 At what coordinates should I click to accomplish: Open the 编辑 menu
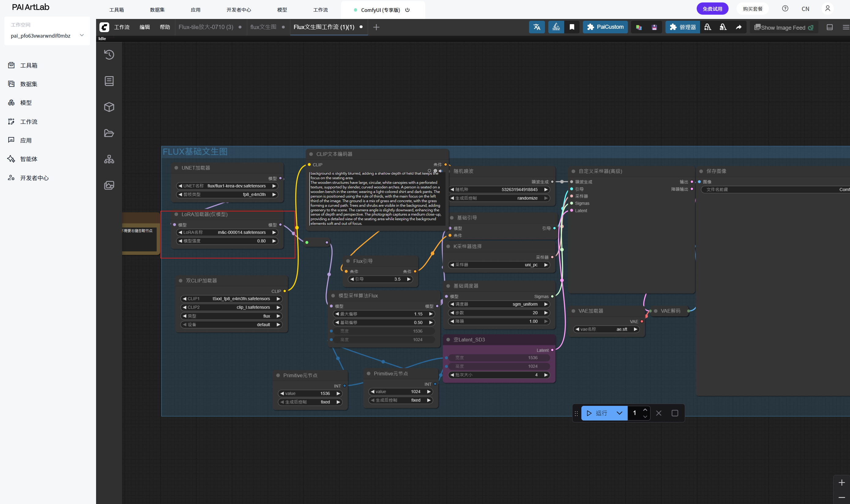pos(144,27)
